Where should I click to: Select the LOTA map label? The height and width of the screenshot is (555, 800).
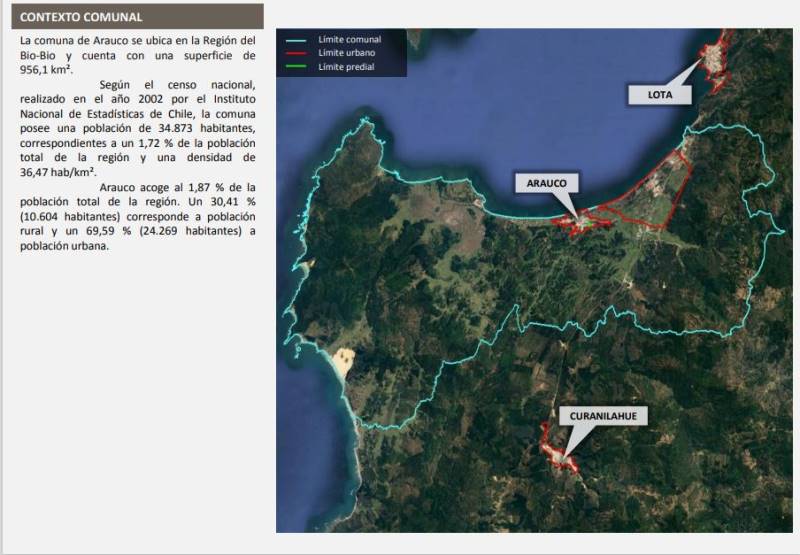[x=660, y=95]
